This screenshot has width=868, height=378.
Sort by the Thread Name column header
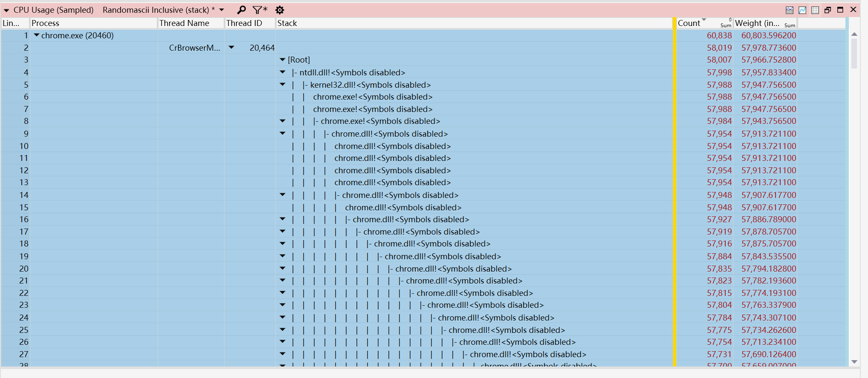click(191, 23)
